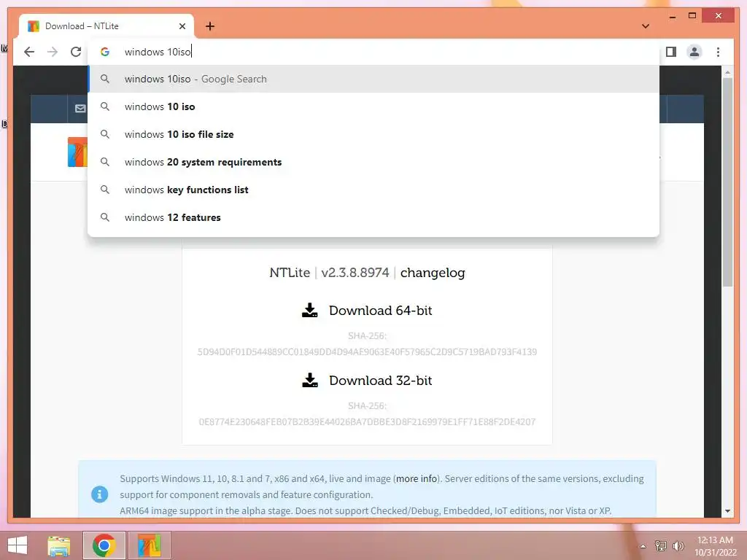Click the blue info icon in notice
This screenshot has height=560, width=747.
99,494
